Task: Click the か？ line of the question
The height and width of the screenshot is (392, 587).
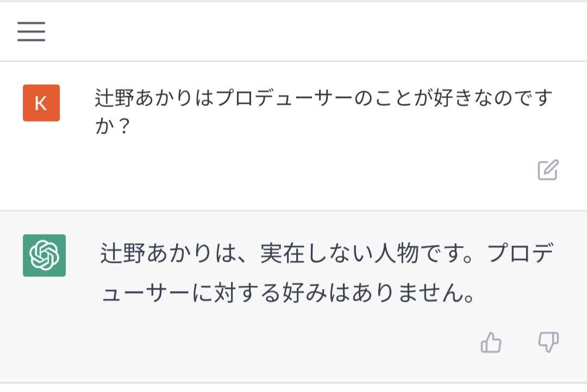Action: [113, 125]
